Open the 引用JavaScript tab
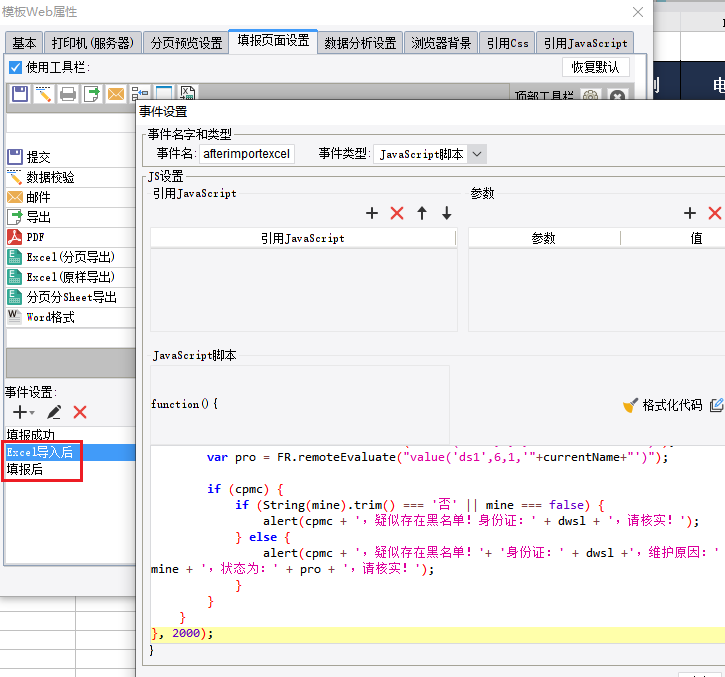The height and width of the screenshot is (677, 725). coord(586,43)
